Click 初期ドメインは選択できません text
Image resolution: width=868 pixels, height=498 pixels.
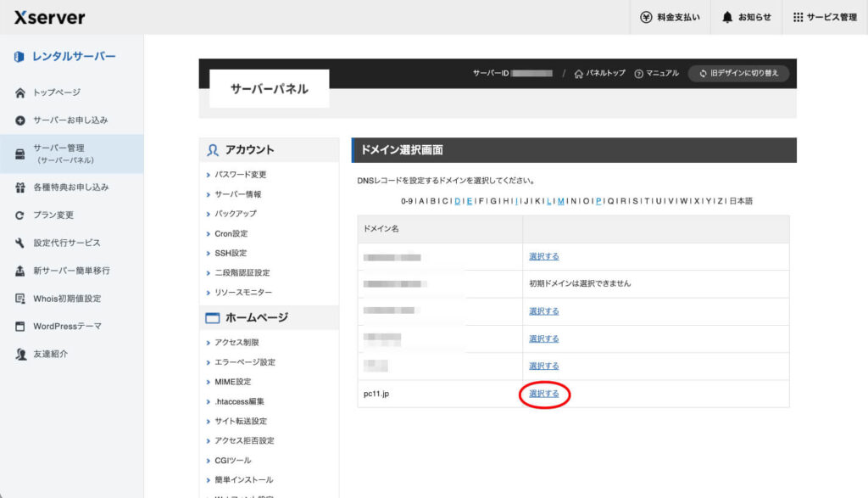580,283
